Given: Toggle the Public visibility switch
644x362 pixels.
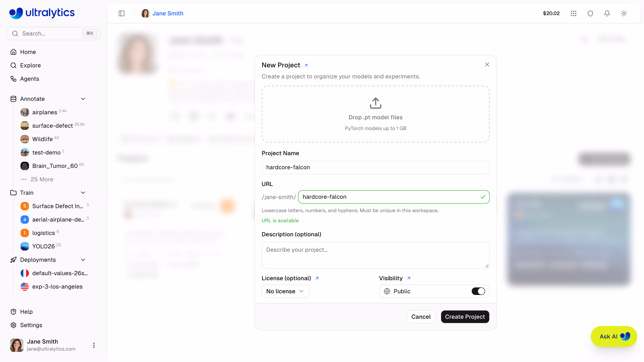Looking at the screenshot, I should 478,291.
